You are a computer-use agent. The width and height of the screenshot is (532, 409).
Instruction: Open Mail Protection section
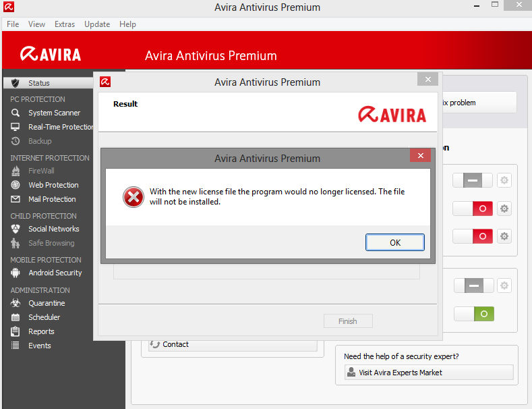point(52,199)
